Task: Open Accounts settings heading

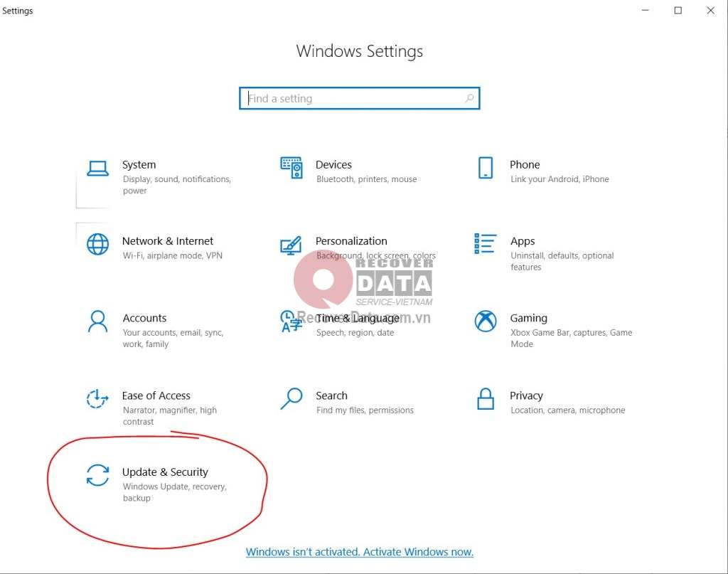Action: pyautogui.click(x=144, y=318)
